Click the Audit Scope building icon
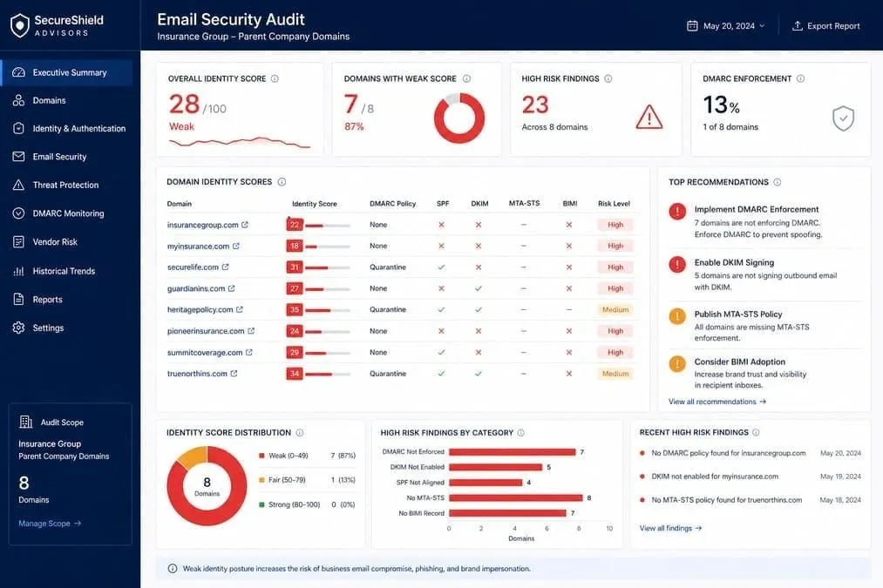Image resolution: width=883 pixels, height=588 pixels. click(26, 422)
